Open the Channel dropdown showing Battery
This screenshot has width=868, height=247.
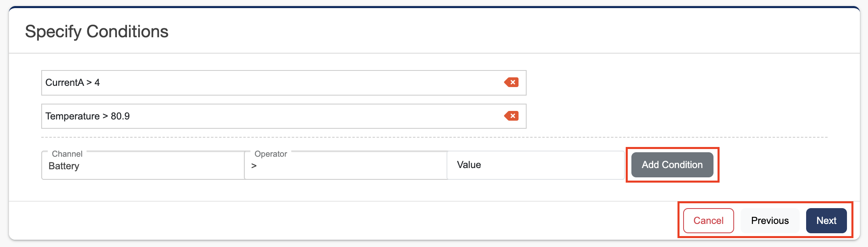(142, 166)
